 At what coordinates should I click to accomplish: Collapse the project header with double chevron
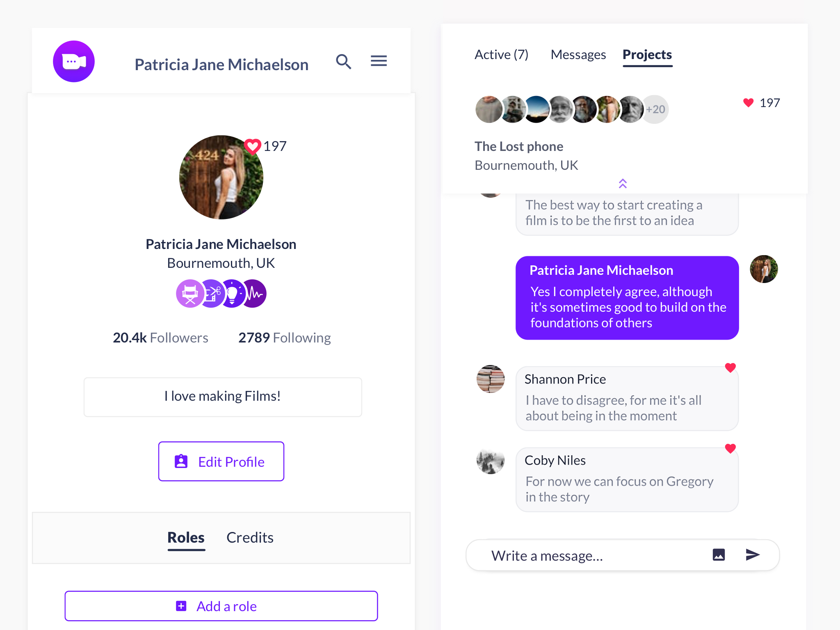[623, 183]
